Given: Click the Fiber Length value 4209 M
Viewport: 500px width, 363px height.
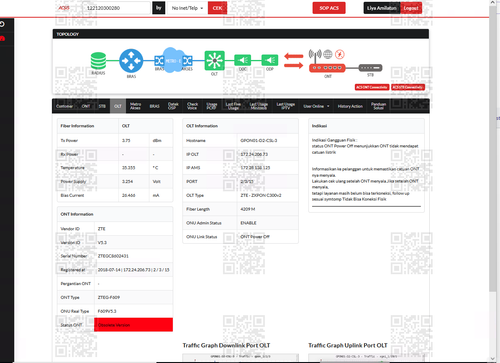Looking at the screenshot, I should click(248, 209).
